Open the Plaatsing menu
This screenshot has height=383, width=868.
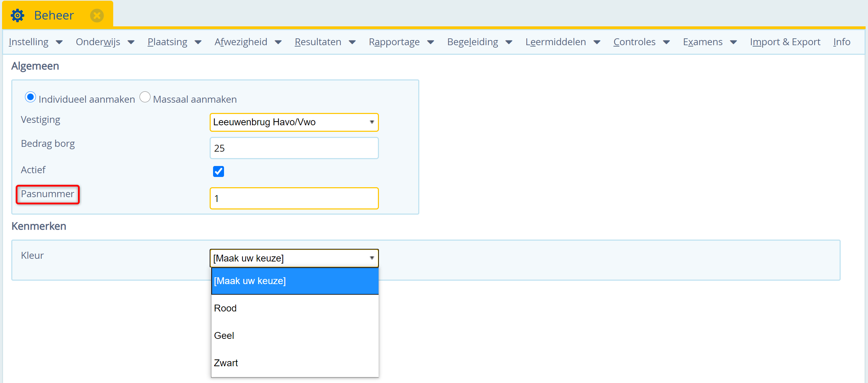(168, 42)
